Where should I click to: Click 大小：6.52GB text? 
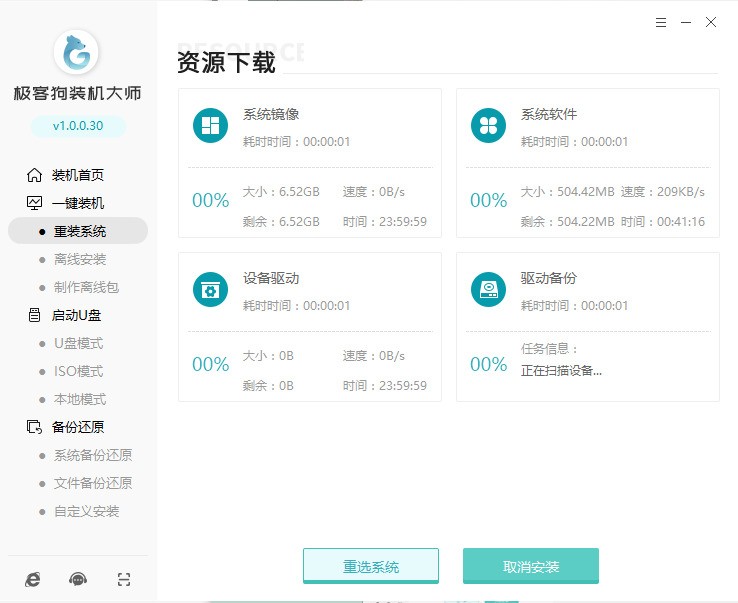coord(281,192)
